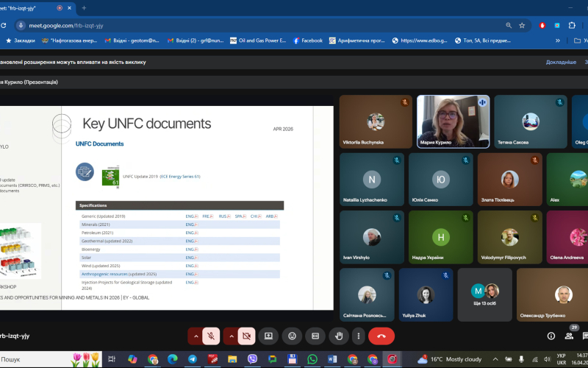The width and height of the screenshot is (588, 368).
Task: Open the weather widget 16°C Mostly cloudy
Action: pos(449,359)
